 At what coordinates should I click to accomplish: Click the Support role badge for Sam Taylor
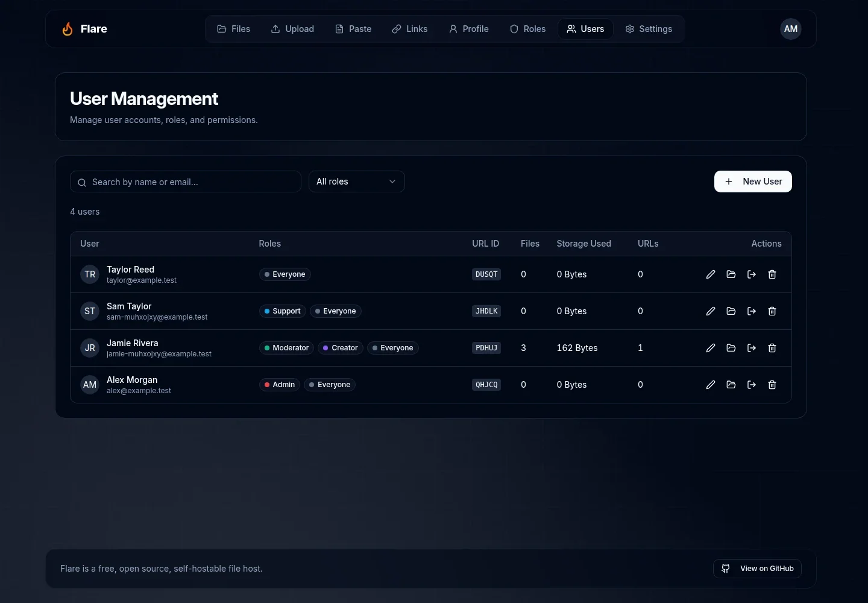[282, 311]
